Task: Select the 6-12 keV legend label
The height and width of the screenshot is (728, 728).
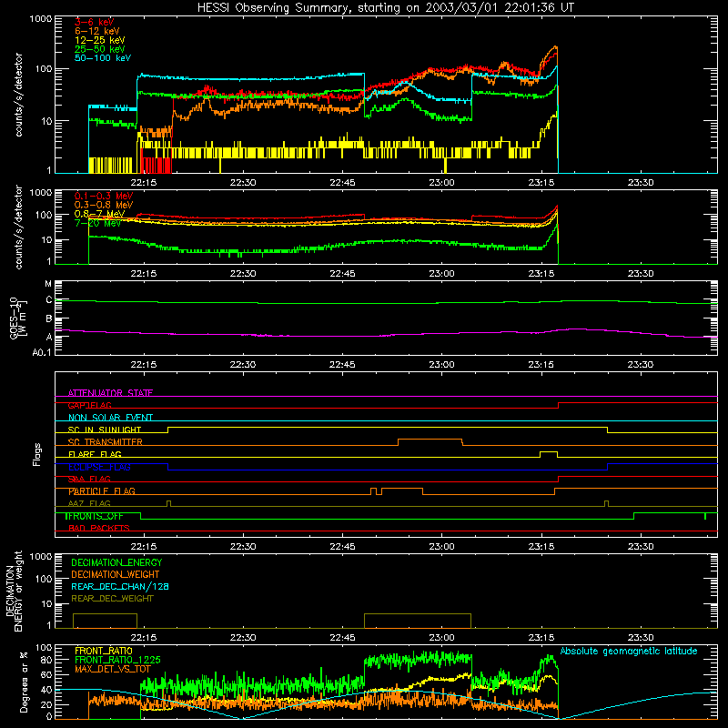Action: point(97,31)
